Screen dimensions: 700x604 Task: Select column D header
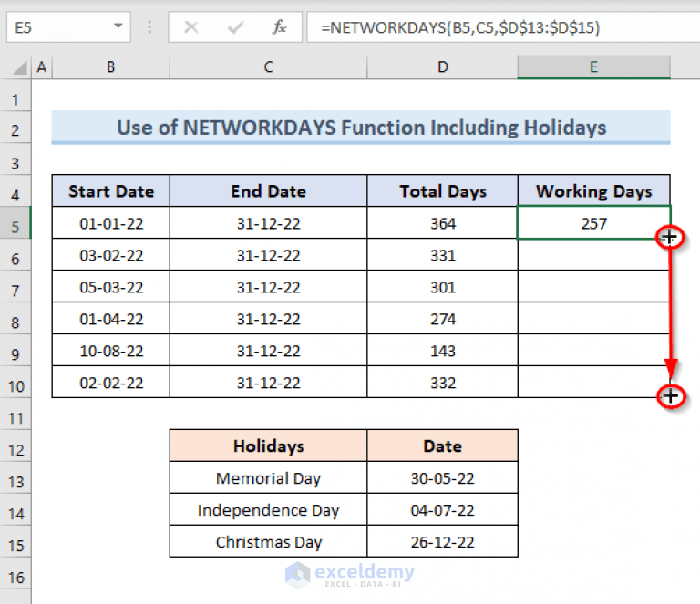[442, 67]
